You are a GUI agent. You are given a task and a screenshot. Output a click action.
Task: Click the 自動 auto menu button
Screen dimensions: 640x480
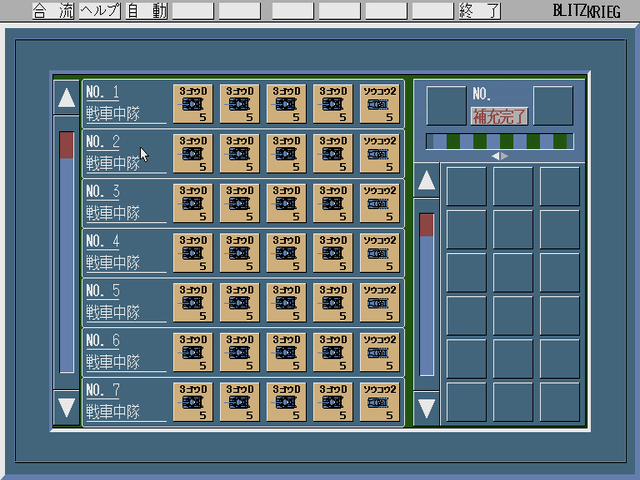click(146, 11)
